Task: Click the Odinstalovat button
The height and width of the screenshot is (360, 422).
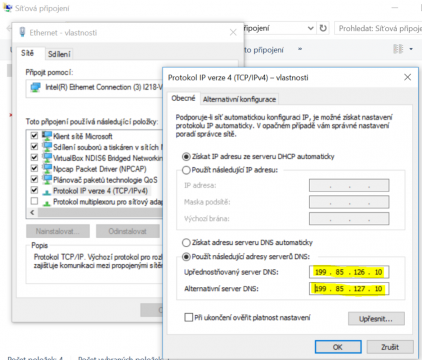Action: click(x=128, y=231)
